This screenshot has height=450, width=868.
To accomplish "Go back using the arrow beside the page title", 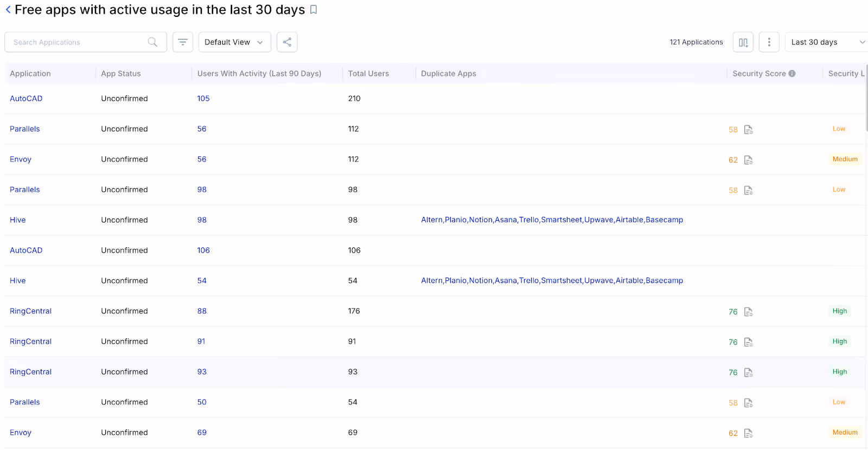I will pos(8,10).
